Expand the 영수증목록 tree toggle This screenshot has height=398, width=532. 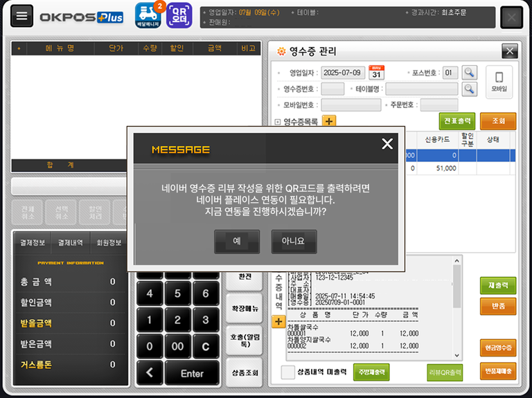click(278, 122)
